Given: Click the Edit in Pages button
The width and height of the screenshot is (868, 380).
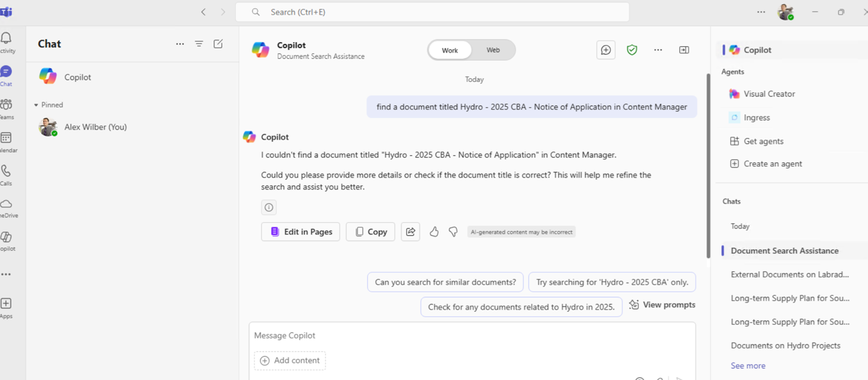Looking at the screenshot, I should (300, 231).
